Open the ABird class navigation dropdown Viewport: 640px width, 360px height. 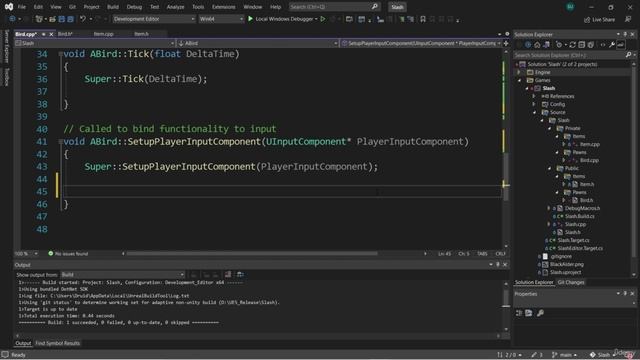pos(258,43)
